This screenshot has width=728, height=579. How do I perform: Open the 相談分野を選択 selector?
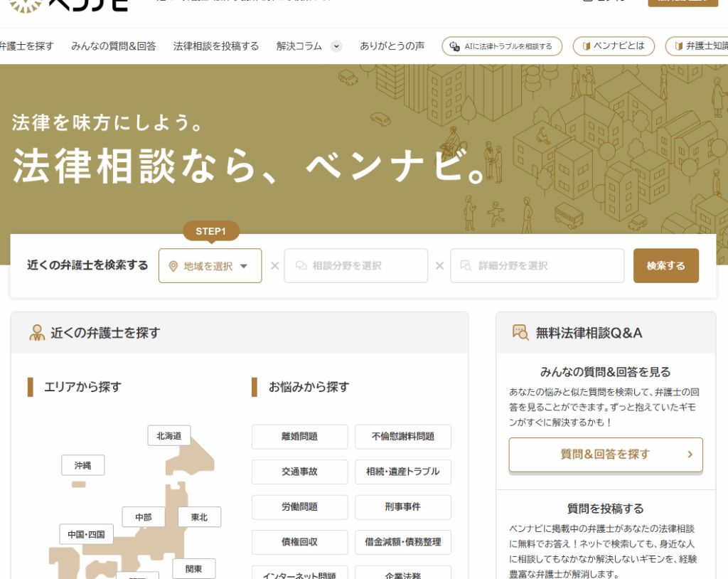pos(355,266)
